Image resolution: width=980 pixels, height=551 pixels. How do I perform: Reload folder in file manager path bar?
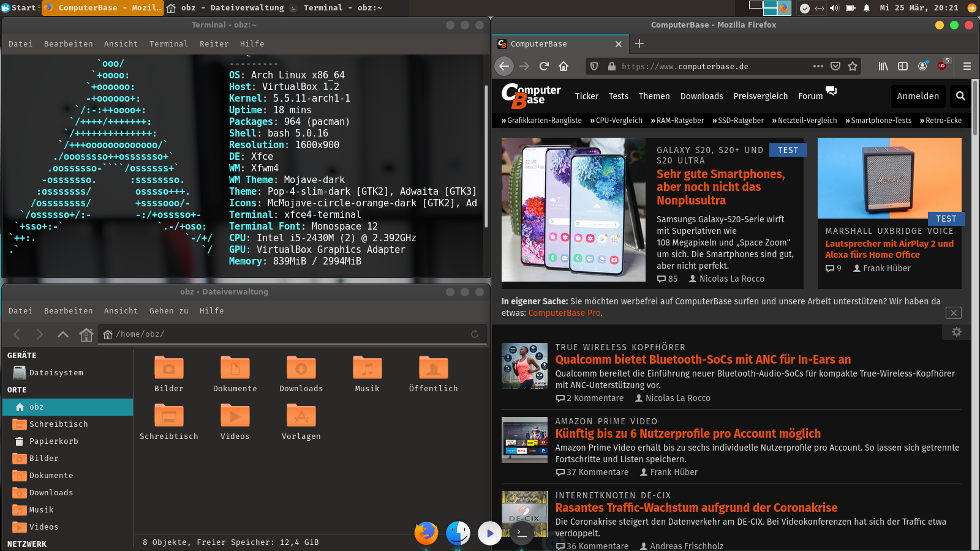[x=475, y=334]
